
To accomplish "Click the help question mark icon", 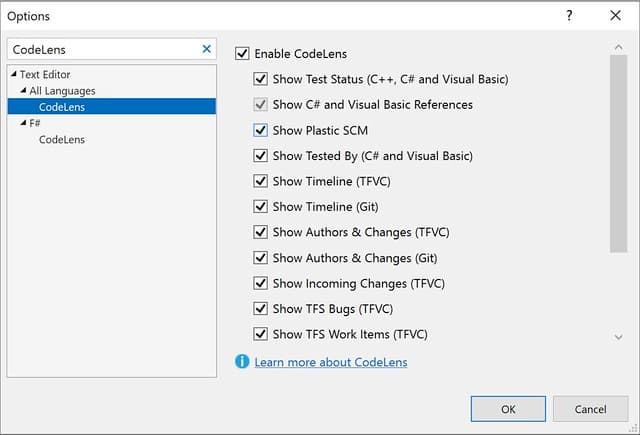I will pos(570,16).
